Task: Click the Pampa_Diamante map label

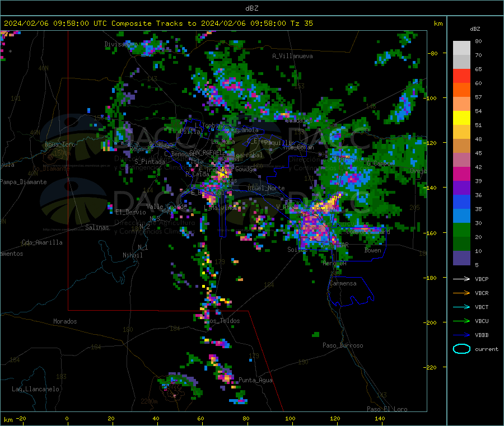Action: pyautogui.click(x=24, y=182)
